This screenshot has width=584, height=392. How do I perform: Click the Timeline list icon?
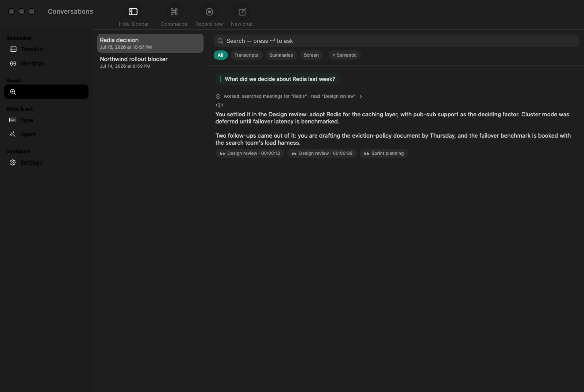[13, 49]
